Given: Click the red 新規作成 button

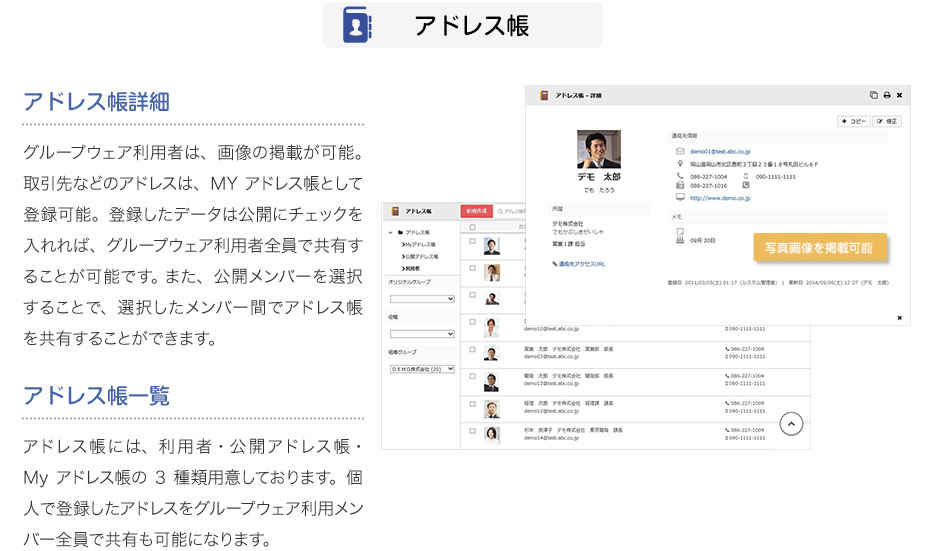Looking at the screenshot, I should click(x=476, y=212).
